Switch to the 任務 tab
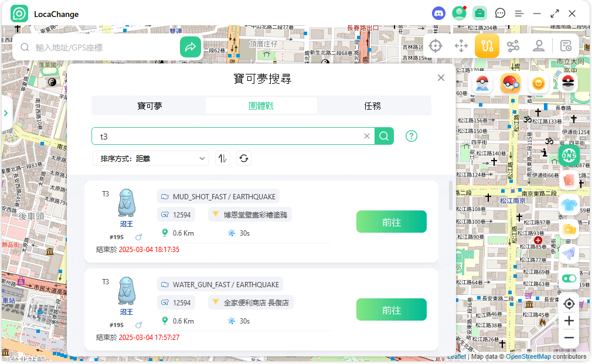Screen dimensions: 592x364 pyautogui.click(x=372, y=106)
